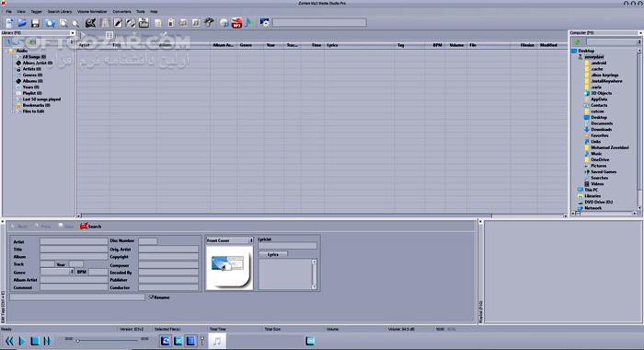
Task: Click the toolbar search box
Action: coord(319,23)
